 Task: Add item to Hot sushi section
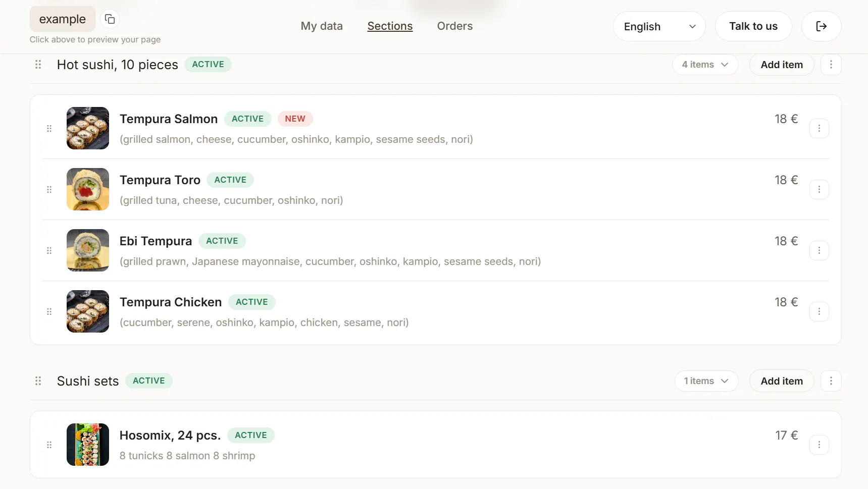click(782, 65)
